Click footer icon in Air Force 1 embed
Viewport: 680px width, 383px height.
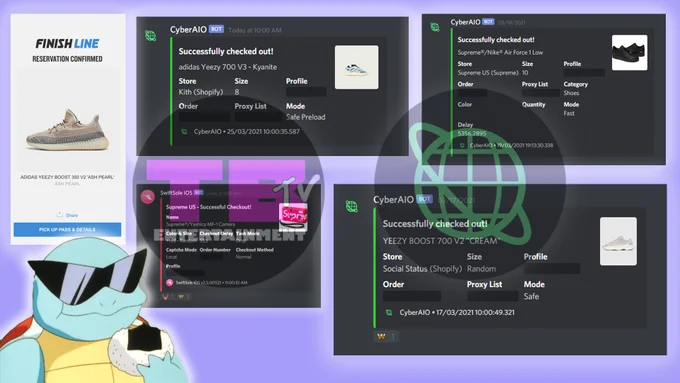[x=462, y=145]
